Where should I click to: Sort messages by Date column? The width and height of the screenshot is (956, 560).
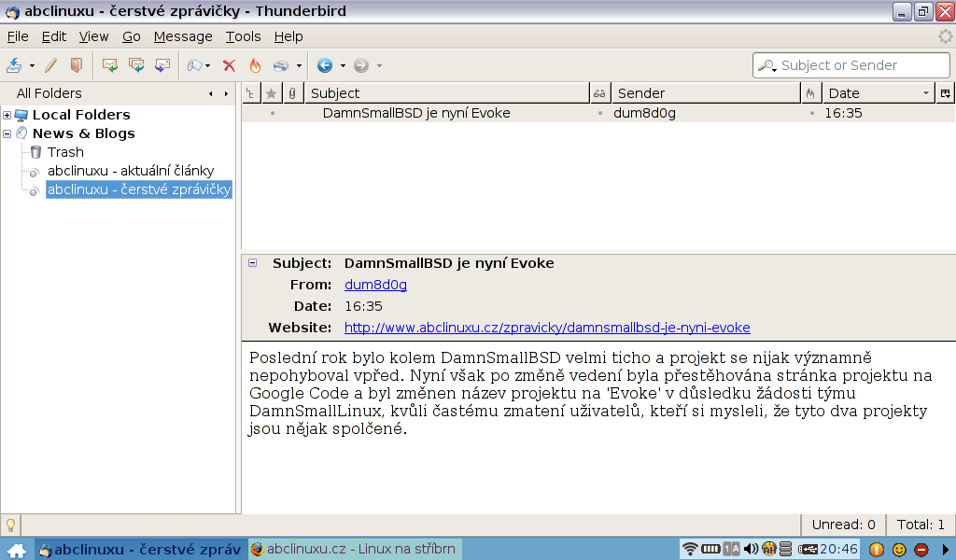pyautogui.click(x=878, y=93)
